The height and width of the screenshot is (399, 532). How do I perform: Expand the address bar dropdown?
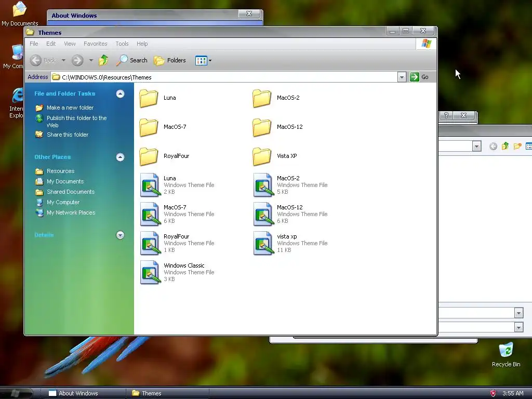(402, 77)
